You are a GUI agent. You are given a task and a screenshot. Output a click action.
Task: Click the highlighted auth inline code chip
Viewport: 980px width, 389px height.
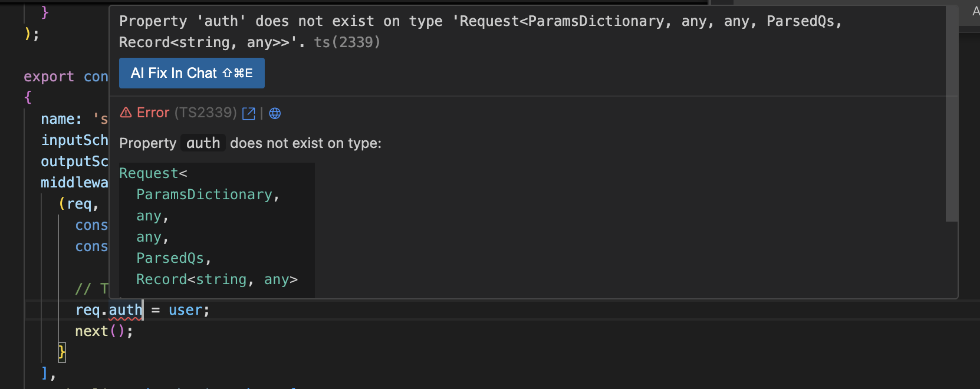tap(203, 143)
